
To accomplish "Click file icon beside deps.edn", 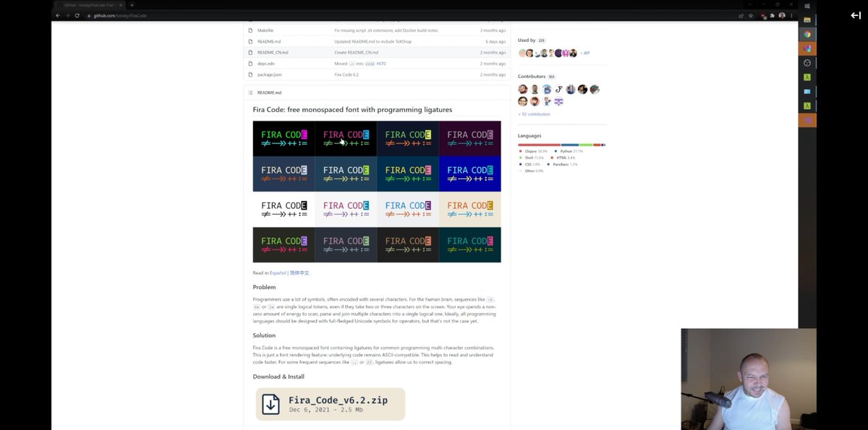I will tap(250, 64).
